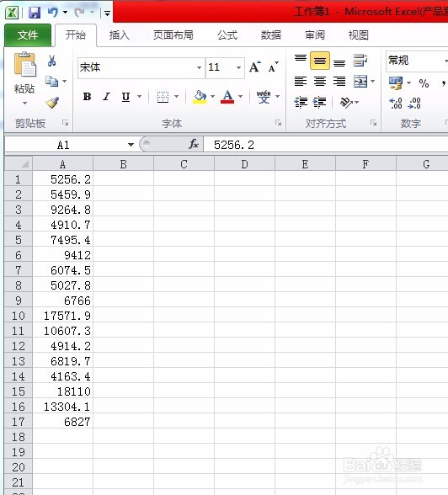Toggle Bold formatting
The image size is (448, 495).
[x=87, y=97]
